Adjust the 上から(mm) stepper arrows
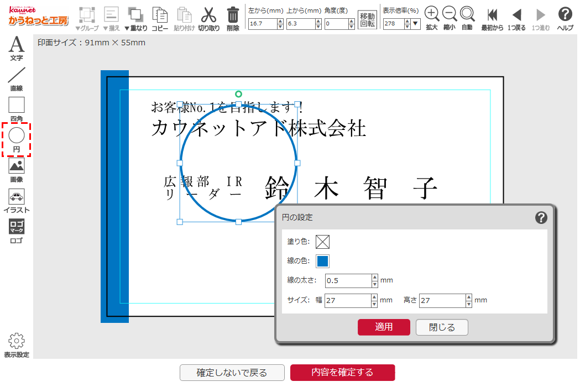The width and height of the screenshot is (580, 392). [x=318, y=24]
